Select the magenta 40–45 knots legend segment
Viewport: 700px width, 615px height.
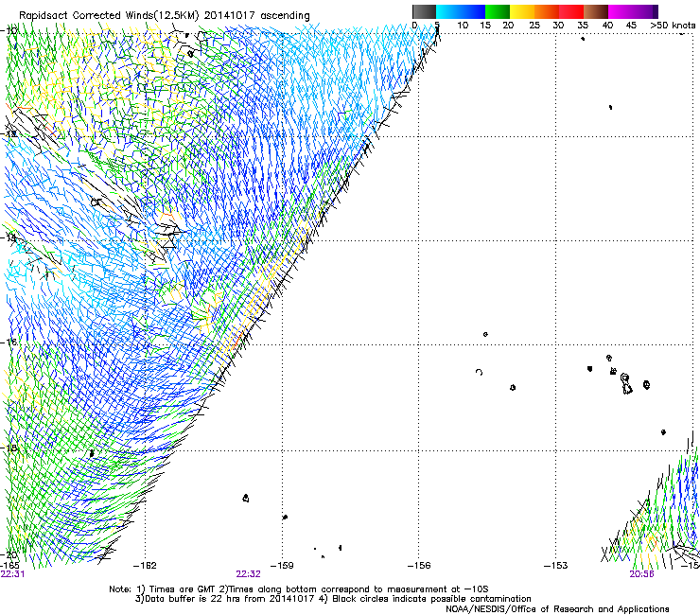pyautogui.click(x=621, y=11)
